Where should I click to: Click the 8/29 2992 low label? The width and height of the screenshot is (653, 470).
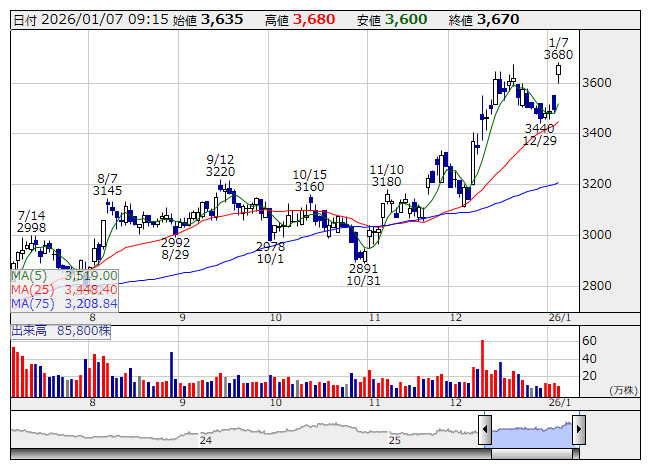(175, 249)
